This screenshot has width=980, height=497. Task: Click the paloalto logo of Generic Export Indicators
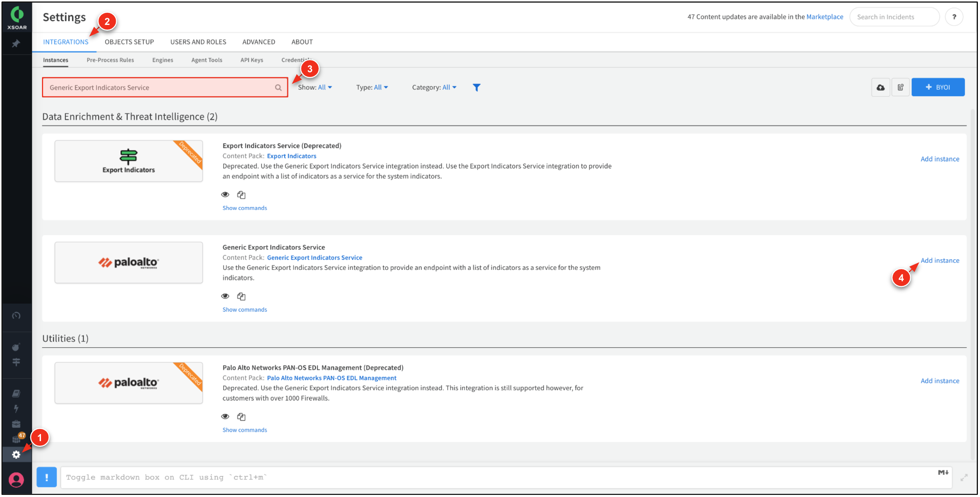pyautogui.click(x=129, y=263)
